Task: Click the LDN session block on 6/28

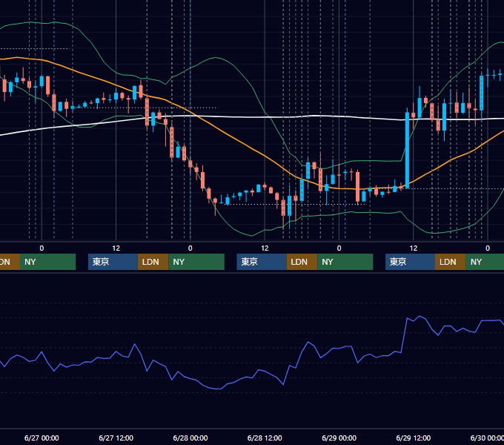Action: tap(302, 262)
